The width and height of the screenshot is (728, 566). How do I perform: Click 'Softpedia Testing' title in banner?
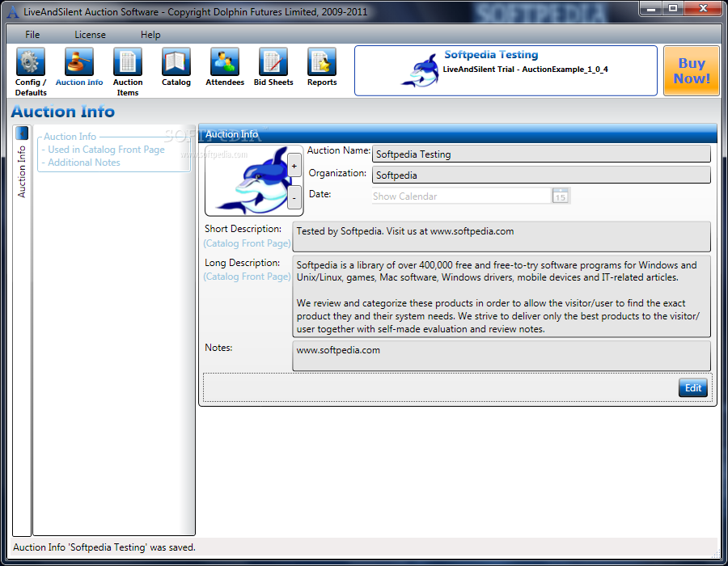[x=491, y=55]
